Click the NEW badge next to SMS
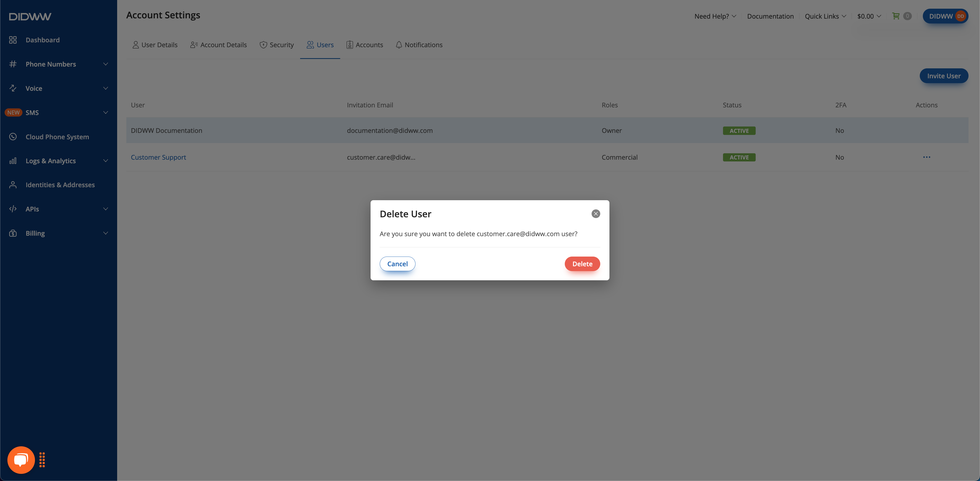 click(x=13, y=112)
